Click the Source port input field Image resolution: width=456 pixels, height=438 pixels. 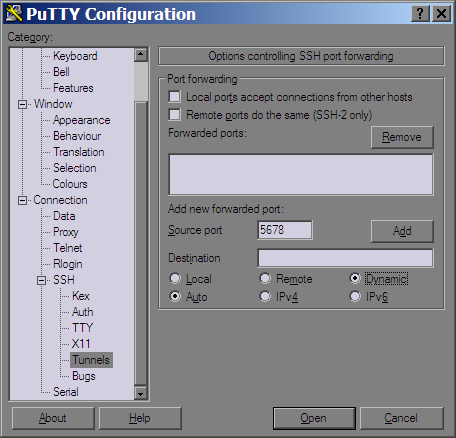point(285,230)
